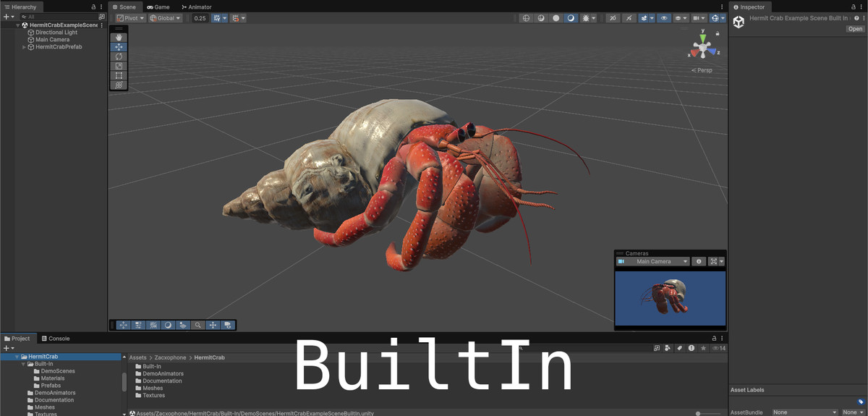Lock scene gizmo rotation padlock
Image resolution: width=868 pixels, height=416 pixels.
[718, 33]
